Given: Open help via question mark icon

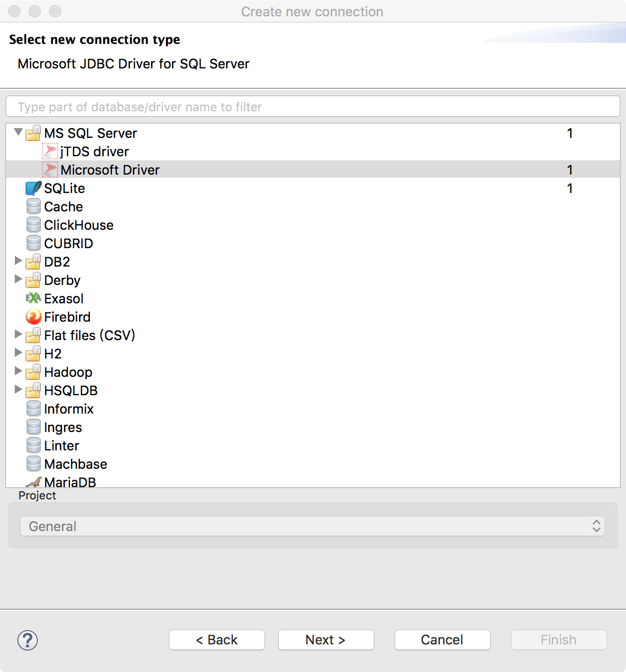Looking at the screenshot, I should point(28,640).
